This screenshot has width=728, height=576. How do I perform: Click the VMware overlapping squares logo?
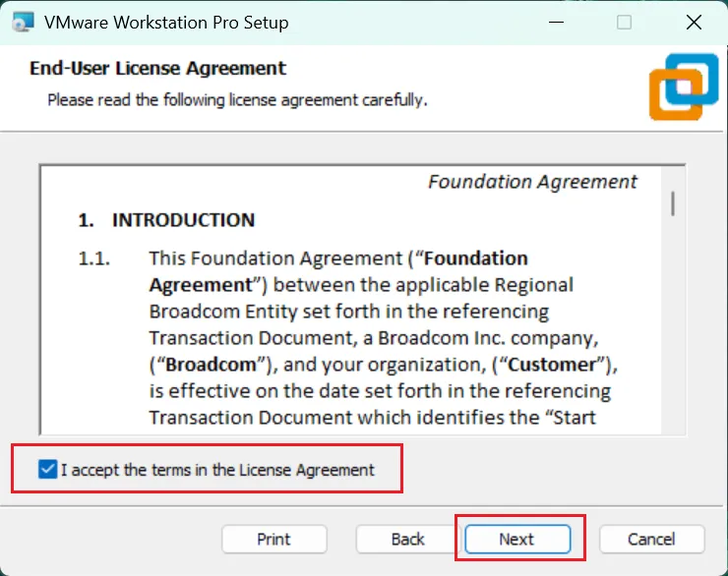tap(684, 86)
